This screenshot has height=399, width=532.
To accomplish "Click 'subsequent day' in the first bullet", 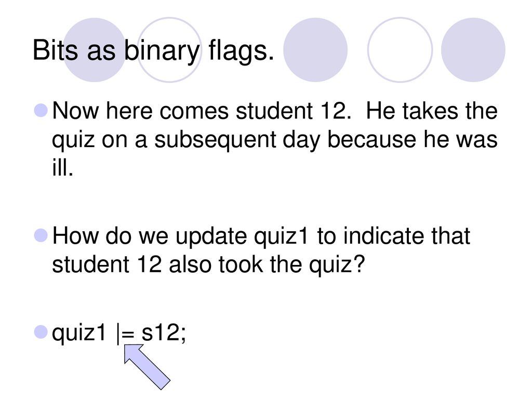I will [237, 140].
